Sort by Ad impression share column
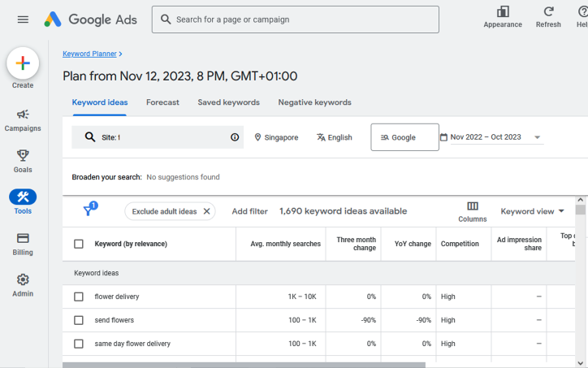 point(519,244)
